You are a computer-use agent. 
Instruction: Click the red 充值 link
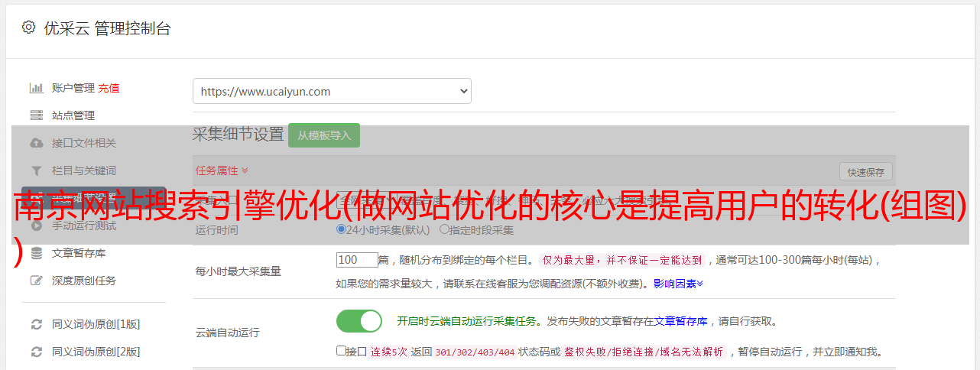pyautogui.click(x=109, y=88)
